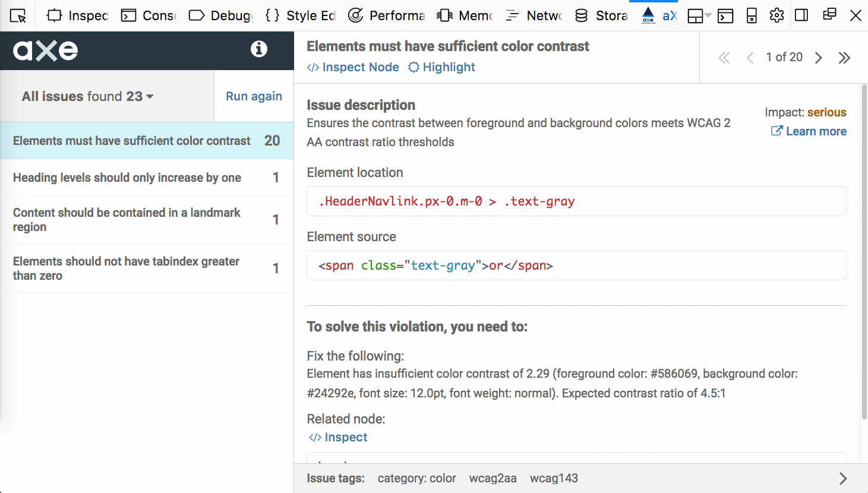Open the Learn more link
This screenshot has width=868, height=493.
809,131
